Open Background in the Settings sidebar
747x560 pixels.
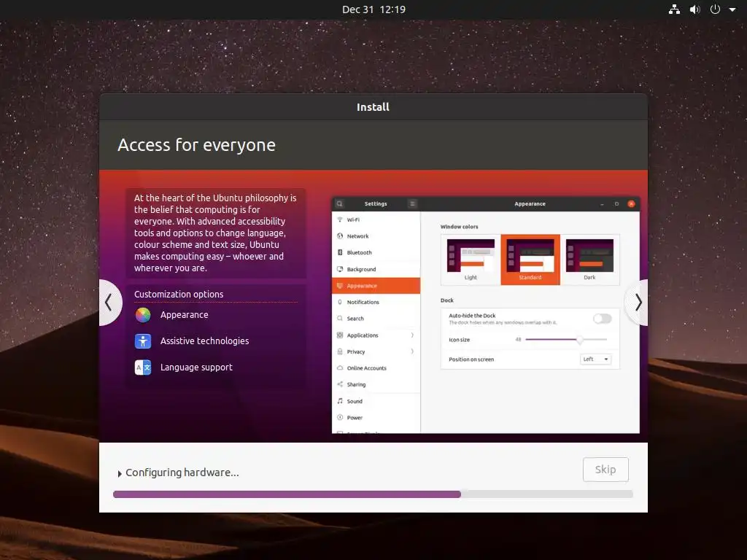[376, 269]
